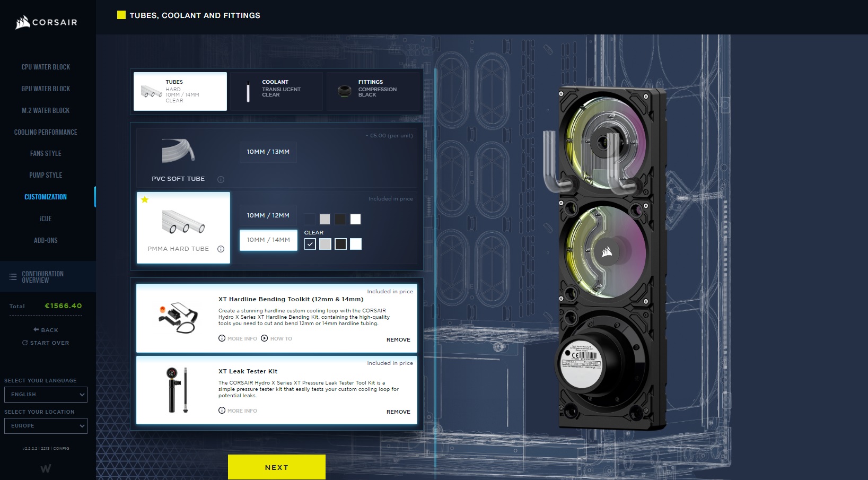Image resolution: width=868 pixels, height=480 pixels.
Task: Click the Corsair logo
Action: 47,22
